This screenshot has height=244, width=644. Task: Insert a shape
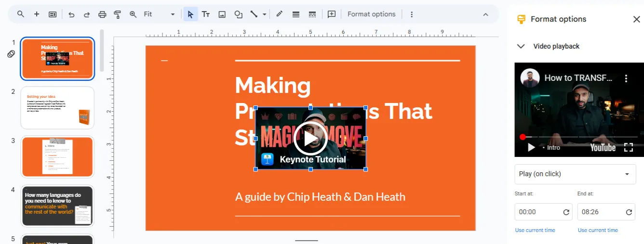[x=238, y=14]
